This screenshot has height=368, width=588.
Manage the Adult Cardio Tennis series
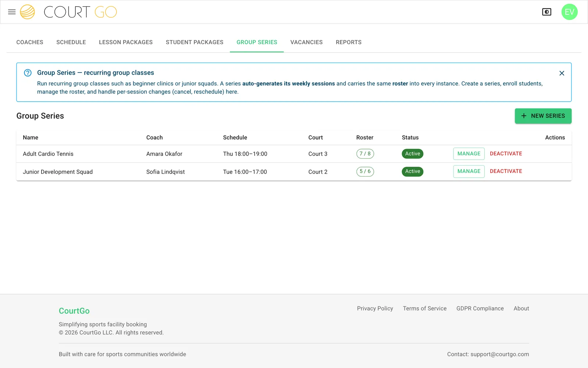point(469,153)
